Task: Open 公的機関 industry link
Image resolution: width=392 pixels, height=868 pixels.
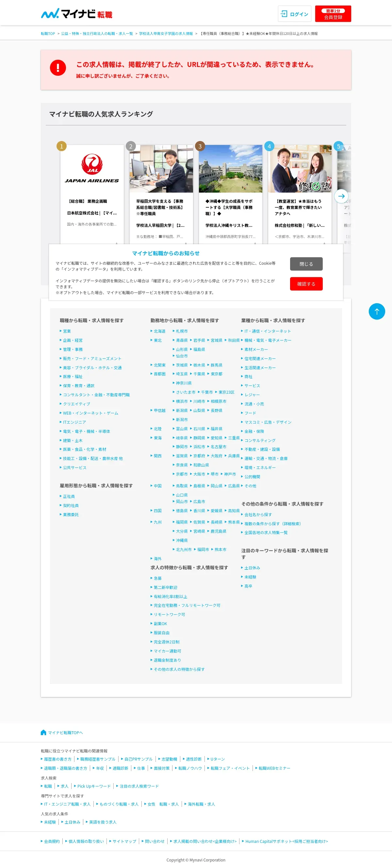Action: coord(252,477)
